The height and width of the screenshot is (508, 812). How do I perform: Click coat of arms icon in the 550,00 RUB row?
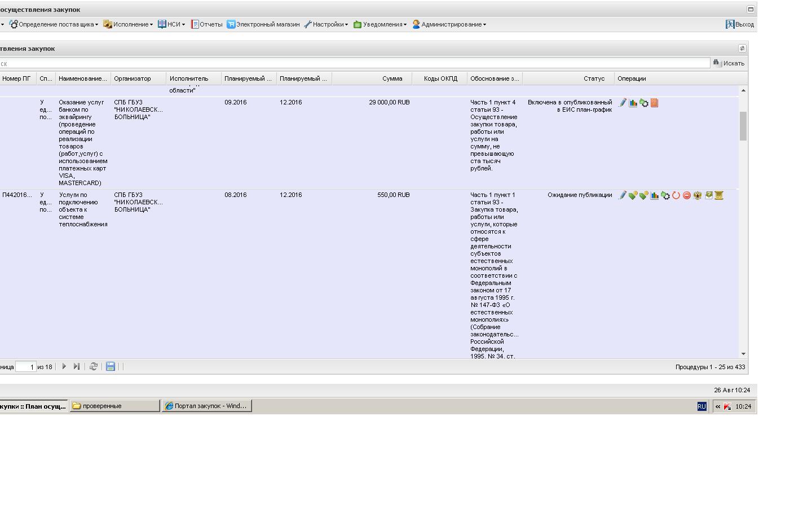point(698,195)
